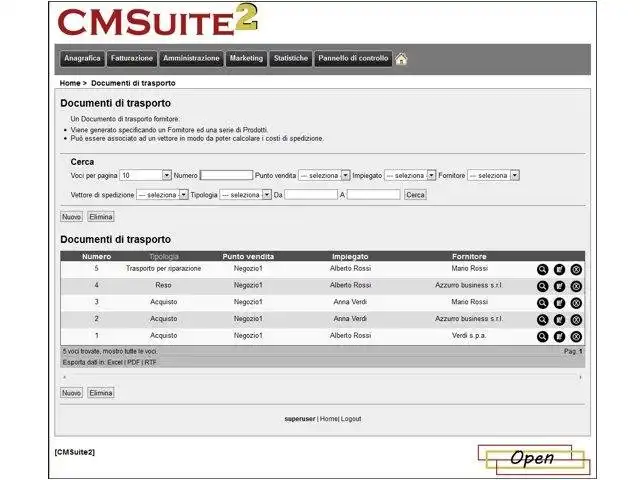640x480 pixels.
Task: Open the Anagrafica menu
Action: (82, 58)
